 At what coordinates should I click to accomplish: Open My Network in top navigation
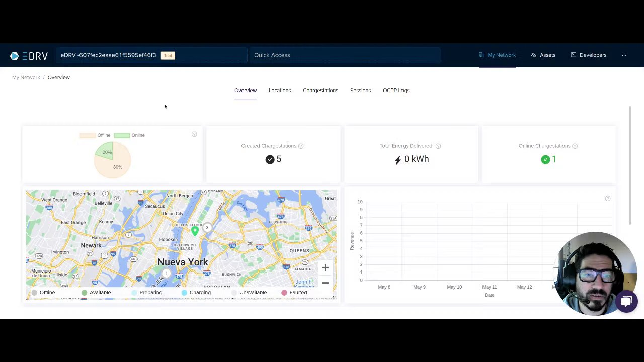point(497,55)
